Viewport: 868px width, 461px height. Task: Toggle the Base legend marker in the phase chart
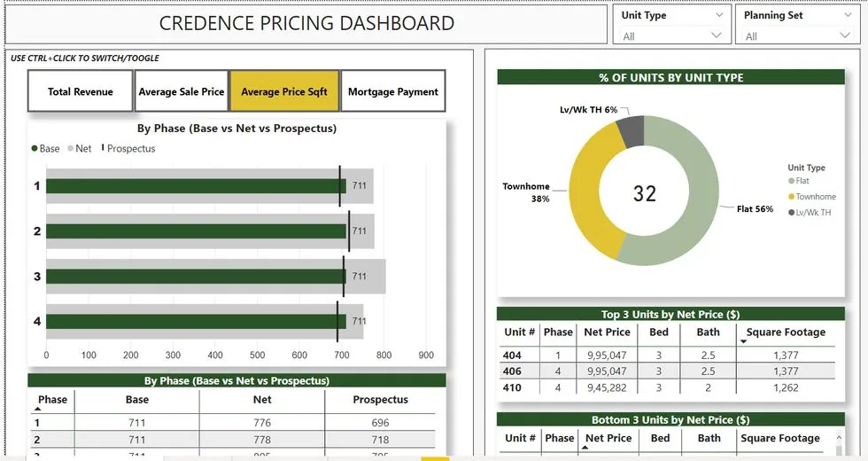pos(35,149)
